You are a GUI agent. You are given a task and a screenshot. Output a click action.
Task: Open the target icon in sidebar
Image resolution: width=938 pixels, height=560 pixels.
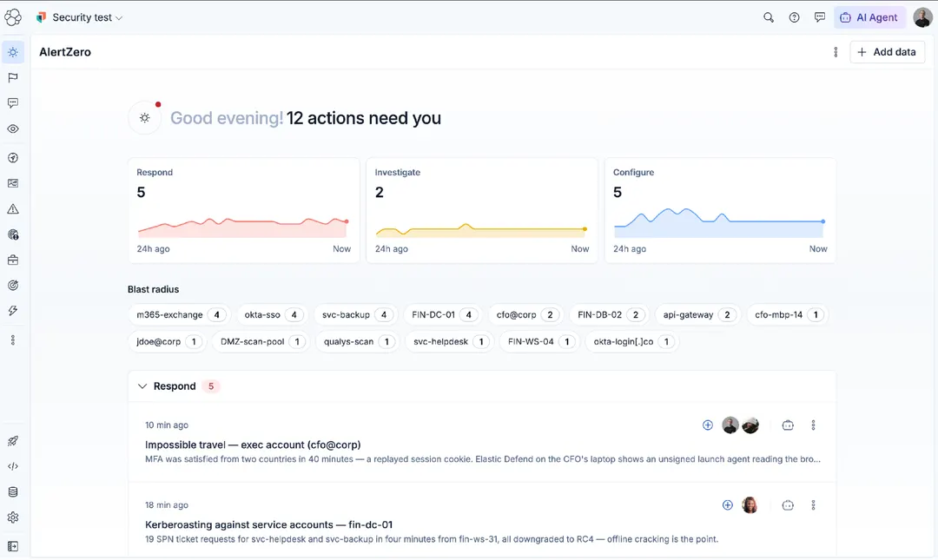[12, 286]
